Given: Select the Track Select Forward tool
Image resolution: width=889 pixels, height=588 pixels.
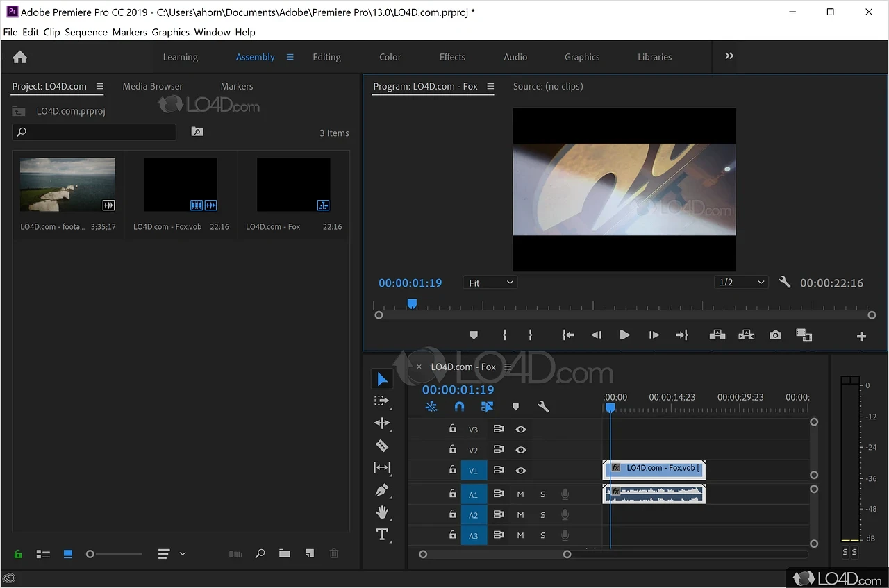Looking at the screenshot, I should 382,401.
